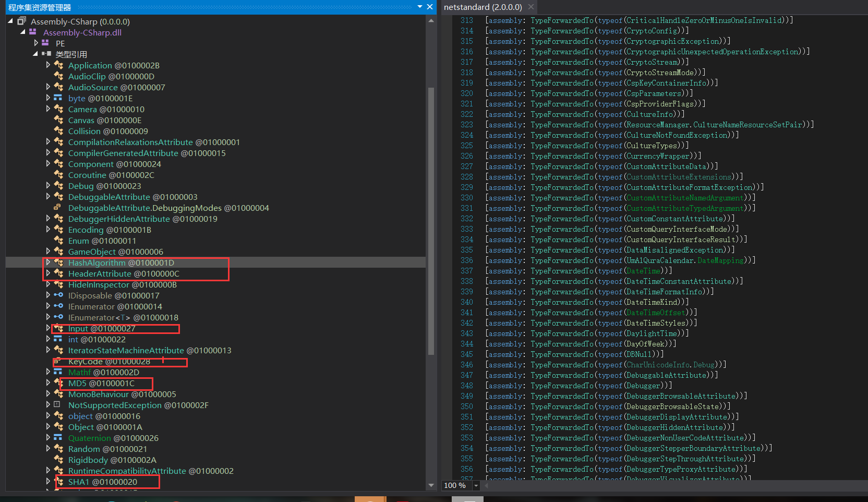Expand the PE node
The width and height of the screenshot is (868, 502).
pyautogui.click(x=36, y=43)
